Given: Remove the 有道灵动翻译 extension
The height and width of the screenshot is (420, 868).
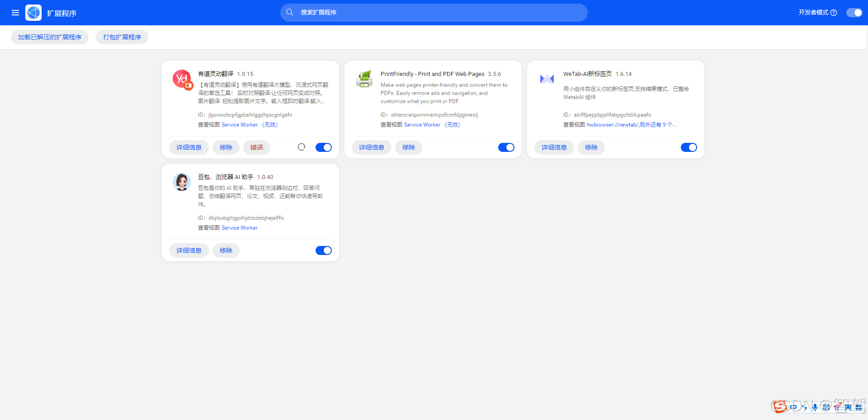Looking at the screenshot, I should (x=226, y=147).
